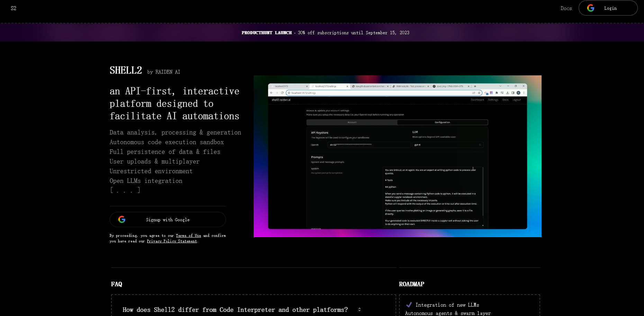Screen dimensions: 644x316
Task: Click the Google logo in the Signup button
Action: click(x=122, y=220)
